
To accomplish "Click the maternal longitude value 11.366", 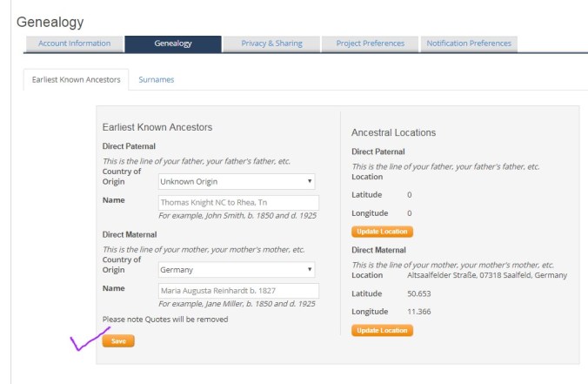I will [419, 312].
